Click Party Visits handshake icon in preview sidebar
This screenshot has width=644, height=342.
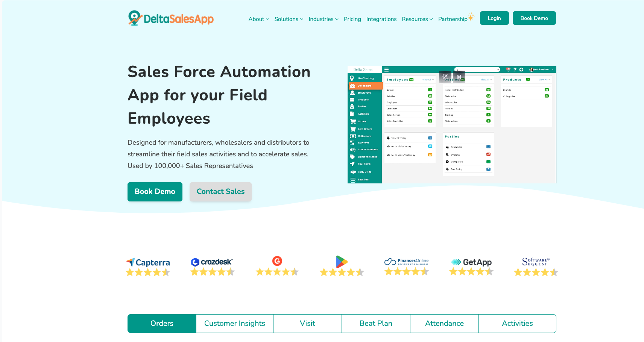pos(353,172)
